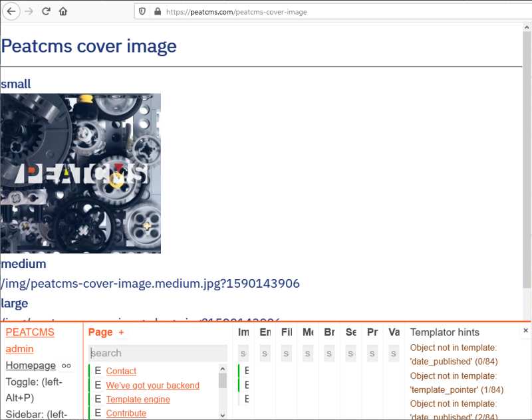Focus the search field under Br
The height and width of the screenshot is (420, 532).
329,354
